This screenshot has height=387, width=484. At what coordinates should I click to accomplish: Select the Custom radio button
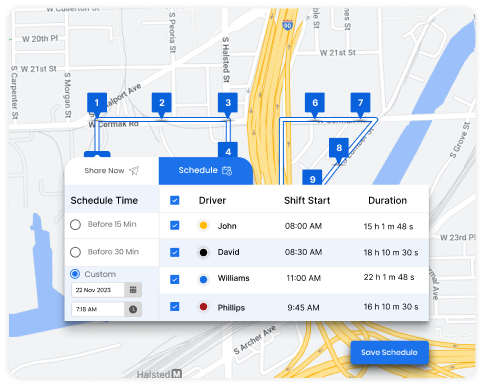click(75, 274)
